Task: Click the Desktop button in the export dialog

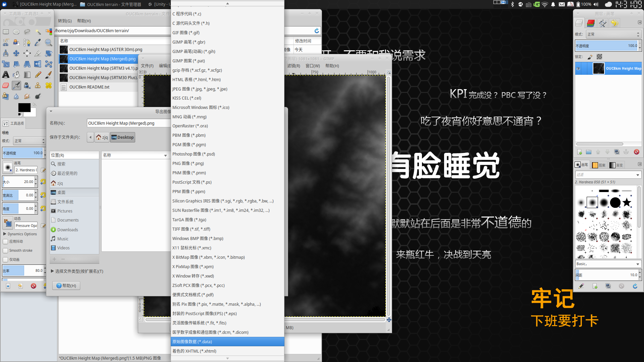Action: click(122, 137)
